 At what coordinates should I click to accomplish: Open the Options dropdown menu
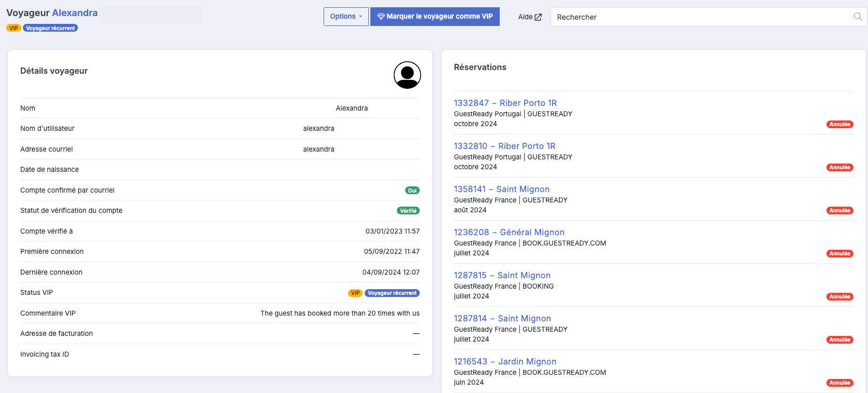346,17
